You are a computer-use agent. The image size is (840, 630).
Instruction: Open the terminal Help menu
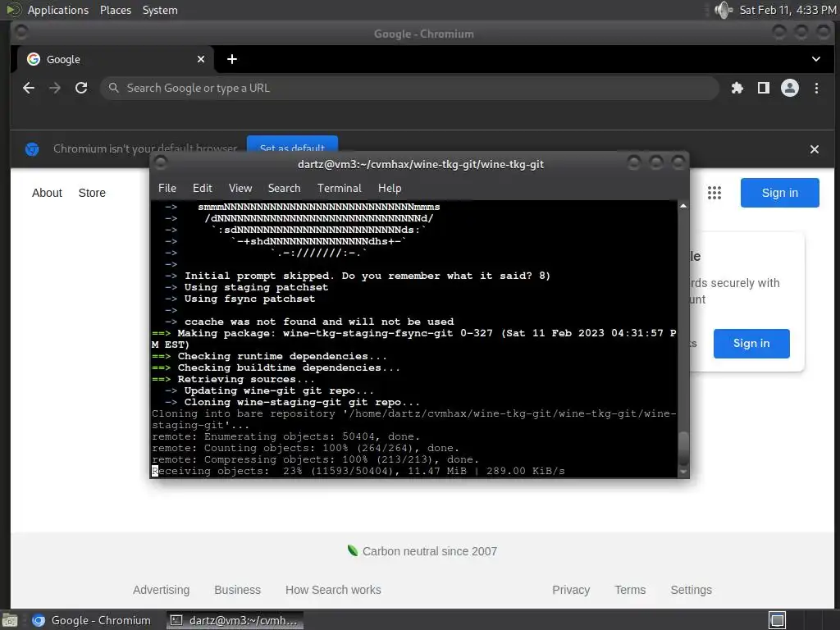pos(390,188)
